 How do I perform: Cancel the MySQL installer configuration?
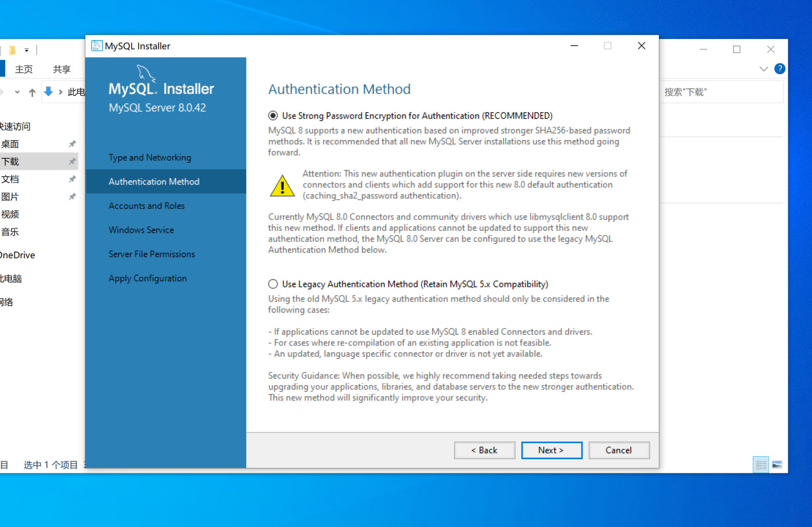tap(618, 450)
